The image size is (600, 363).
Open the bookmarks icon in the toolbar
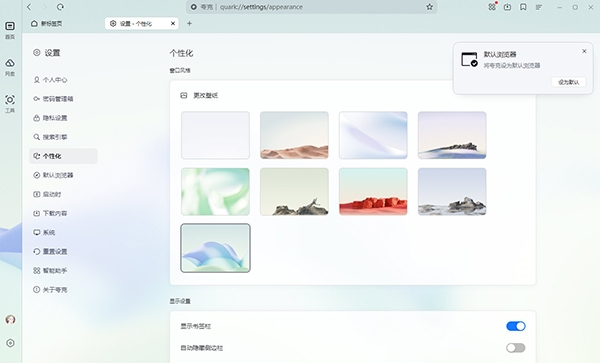click(523, 7)
